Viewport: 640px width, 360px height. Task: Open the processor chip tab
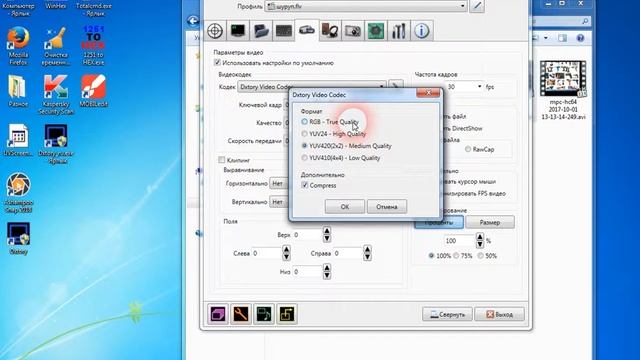(376, 31)
